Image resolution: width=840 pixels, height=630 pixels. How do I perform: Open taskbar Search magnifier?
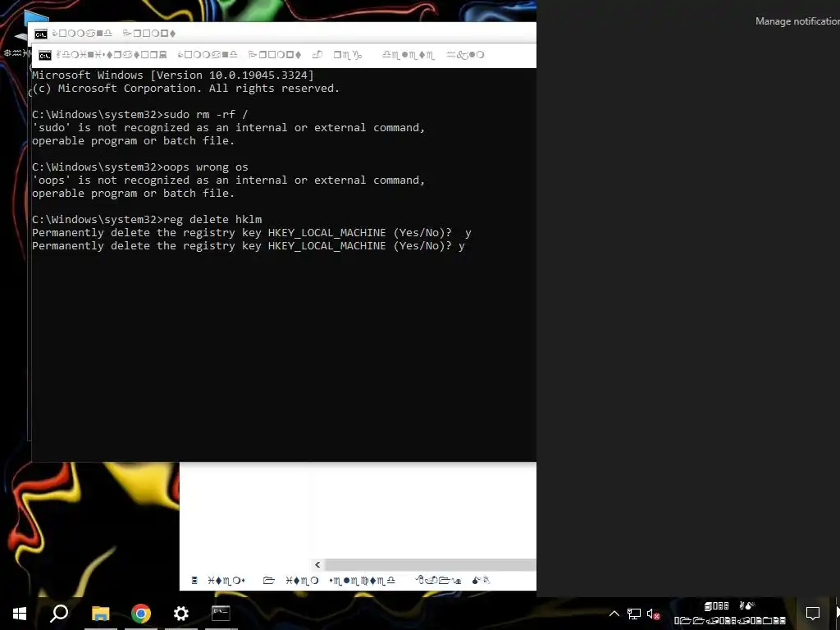pyautogui.click(x=59, y=614)
